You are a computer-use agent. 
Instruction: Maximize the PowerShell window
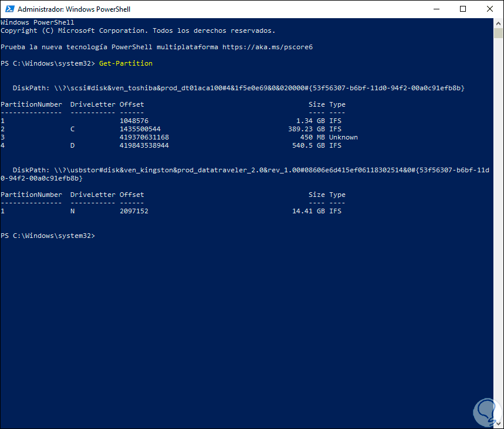[x=463, y=9]
